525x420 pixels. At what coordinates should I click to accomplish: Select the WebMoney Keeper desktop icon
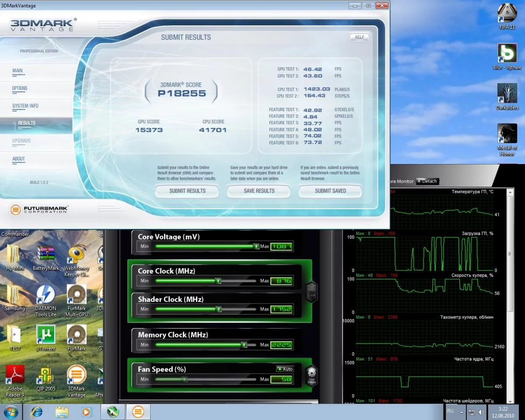[77, 261]
